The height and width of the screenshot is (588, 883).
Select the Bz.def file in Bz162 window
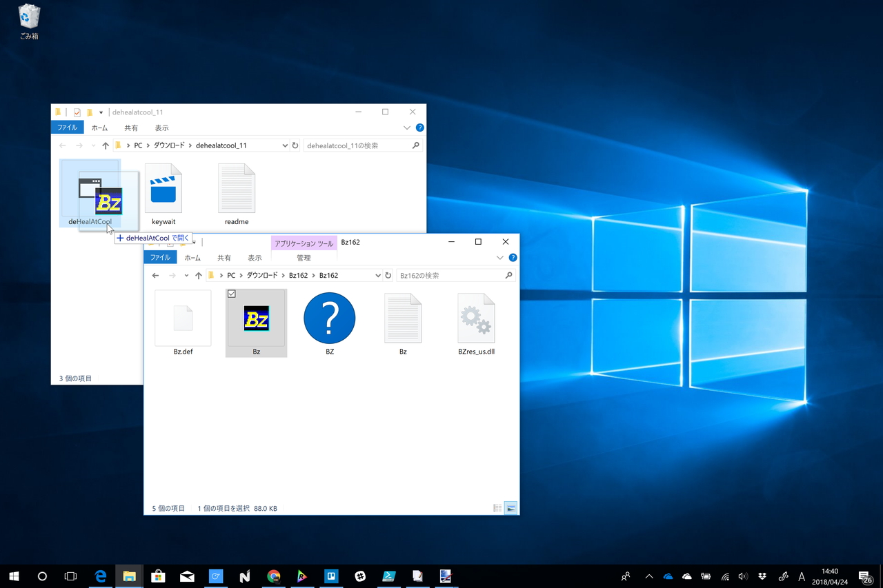tap(183, 323)
